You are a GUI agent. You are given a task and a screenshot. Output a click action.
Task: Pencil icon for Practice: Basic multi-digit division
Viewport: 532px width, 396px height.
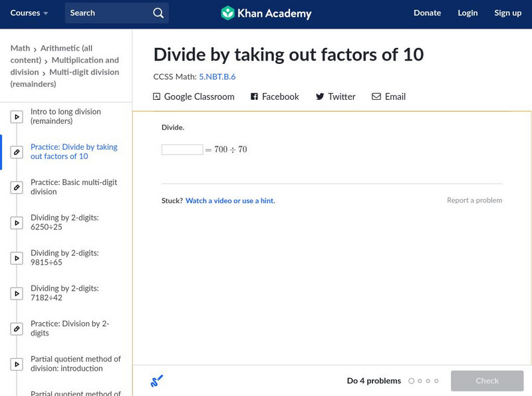[x=17, y=188]
